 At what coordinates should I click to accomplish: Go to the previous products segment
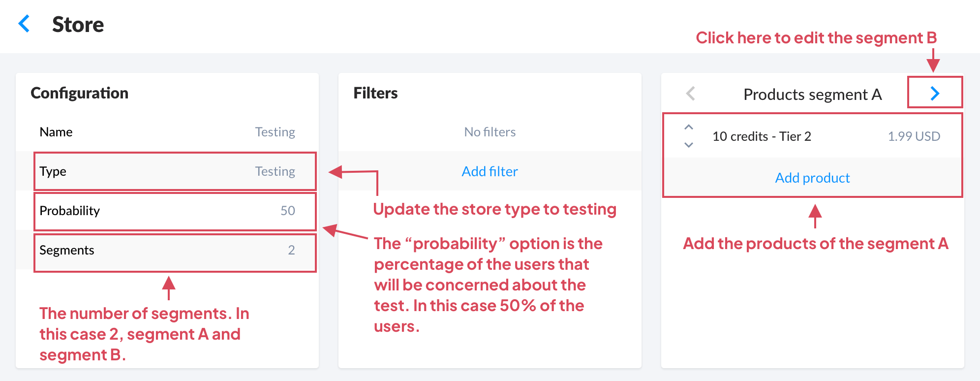click(691, 94)
